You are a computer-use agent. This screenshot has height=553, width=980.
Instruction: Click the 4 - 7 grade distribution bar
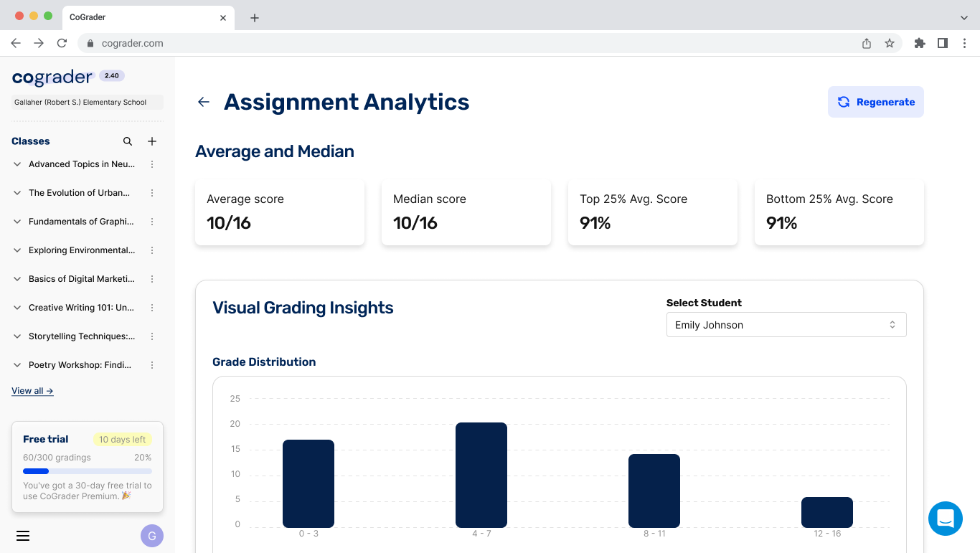pos(481,475)
